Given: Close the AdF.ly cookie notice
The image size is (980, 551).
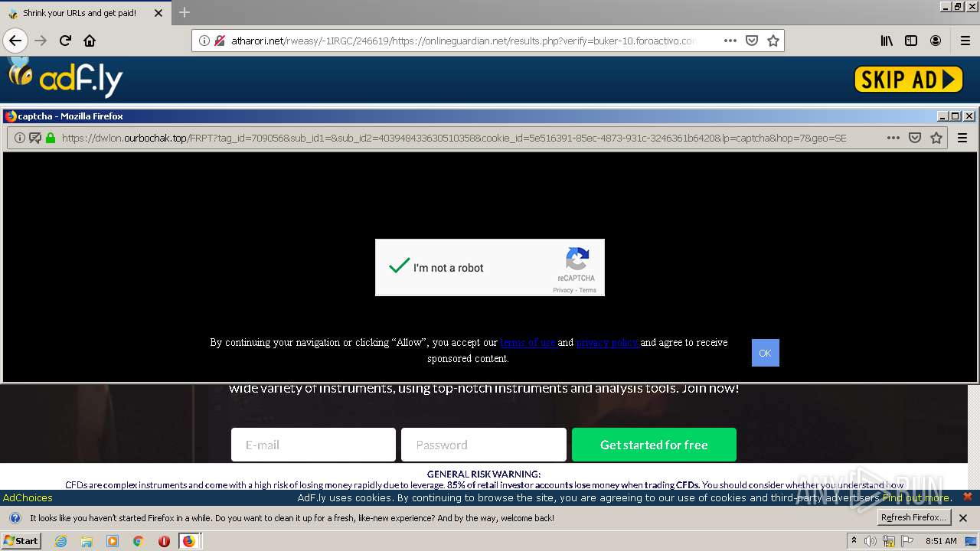Looking at the screenshot, I should pos(968,497).
